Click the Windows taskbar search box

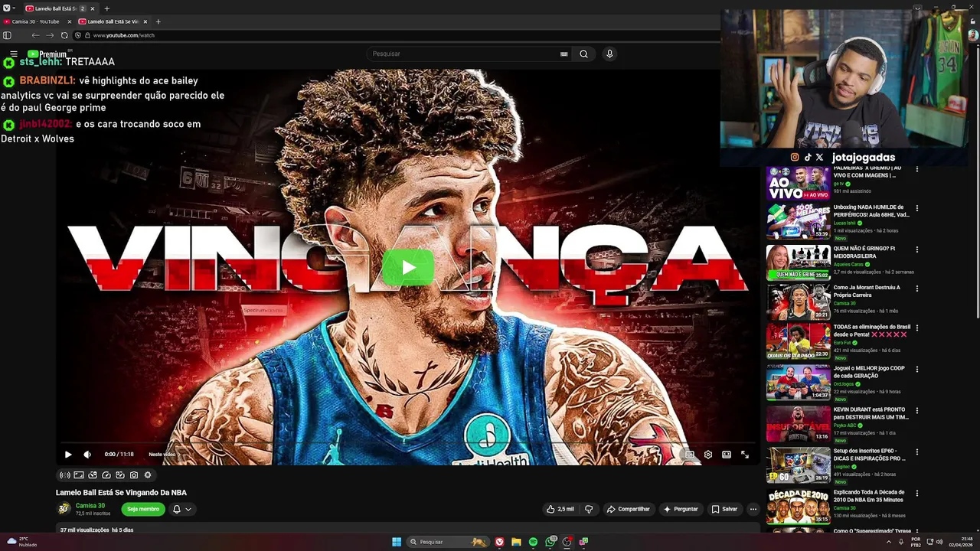pyautogui.click(x=448, y=542)
